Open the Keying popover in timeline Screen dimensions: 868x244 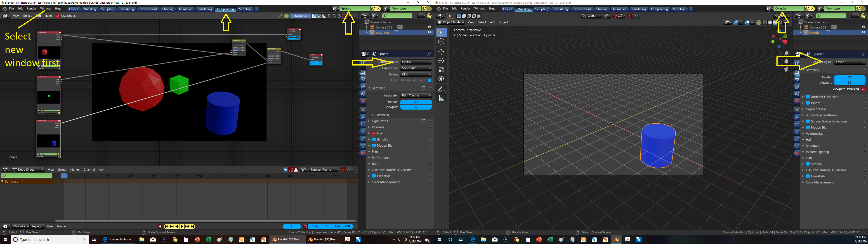tap(37, 226)
